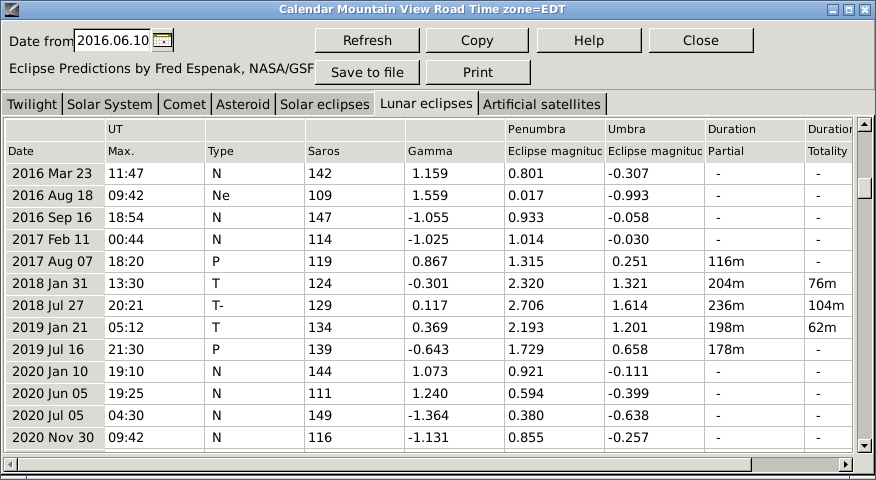This screenshot has height=480, width=876.
Task: Select the 2017 Aug 07 date cell
Action: click(x=55, y=262)
